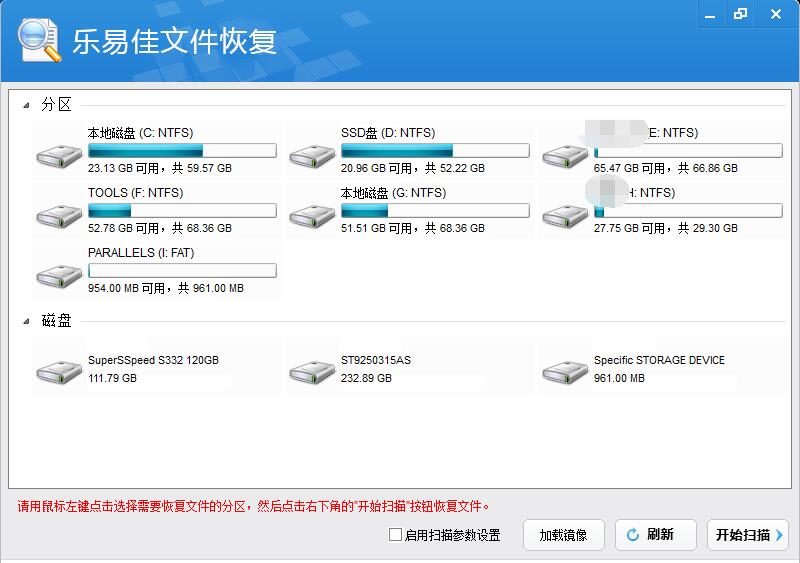Pick the SuperSSpeed S332 120GB disk icon

tap(59, 372)
